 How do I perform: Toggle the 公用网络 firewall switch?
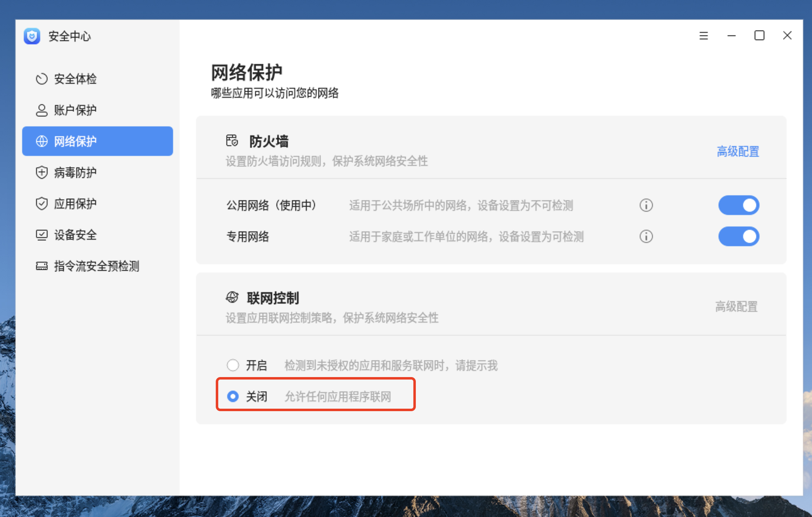pyautogui.click(x=738, y=205)
